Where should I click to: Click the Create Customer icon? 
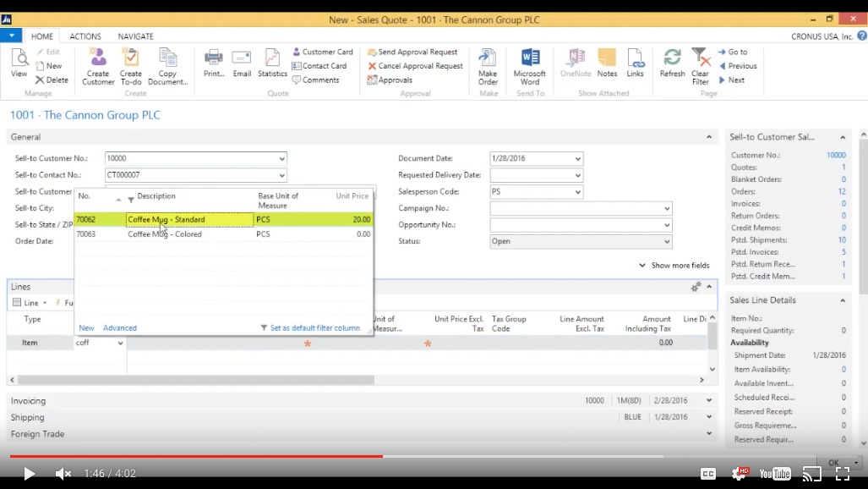pyautogui.click(x=98, y=66)
